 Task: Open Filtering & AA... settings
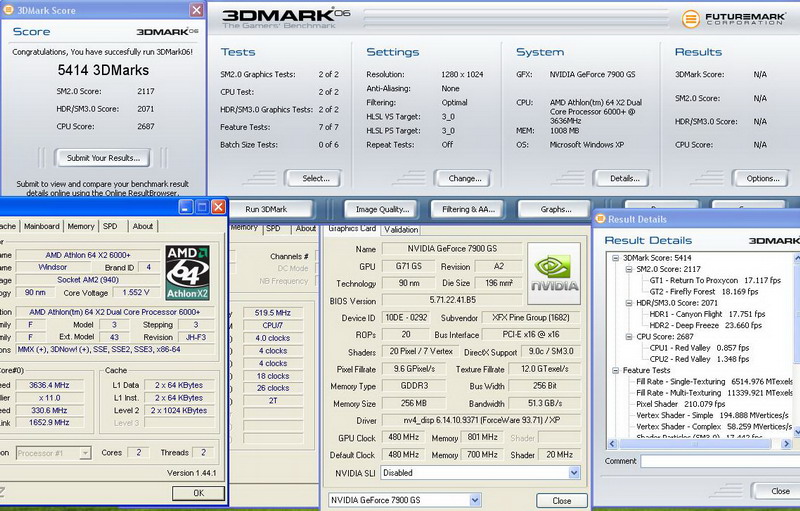pyautogui.click(x=468, y=209)
